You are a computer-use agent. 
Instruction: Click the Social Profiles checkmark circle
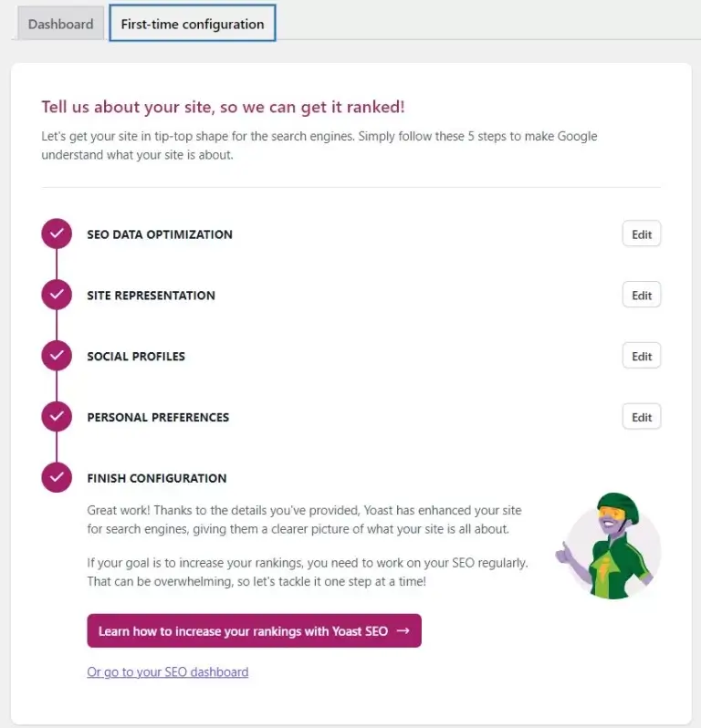[x=57, y=356]
